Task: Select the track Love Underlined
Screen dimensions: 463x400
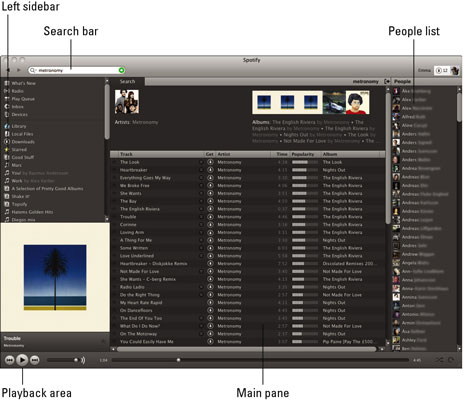Action: [137, 256]
